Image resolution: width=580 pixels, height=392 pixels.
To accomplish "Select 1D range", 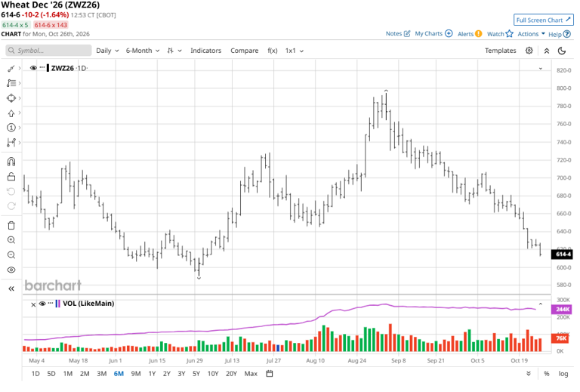I will [35, 374].
